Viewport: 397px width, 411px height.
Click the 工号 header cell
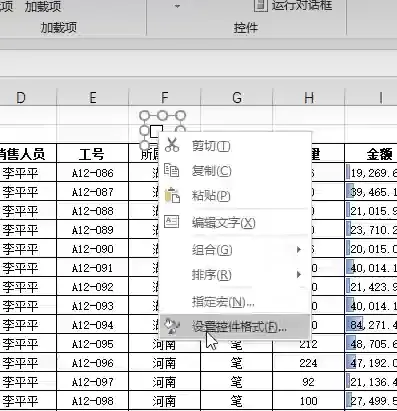tap(93, 154)
